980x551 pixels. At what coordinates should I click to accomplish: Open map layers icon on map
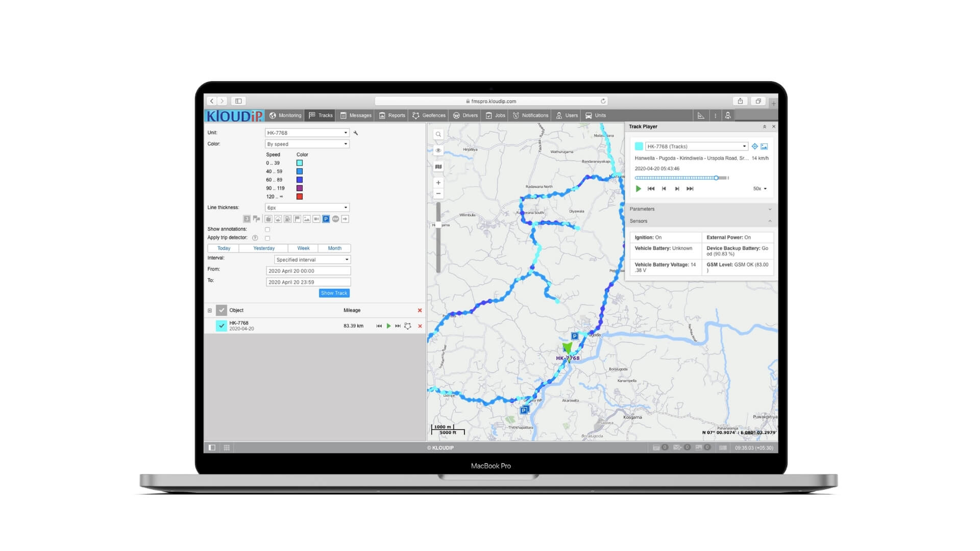tap(438, 167)
